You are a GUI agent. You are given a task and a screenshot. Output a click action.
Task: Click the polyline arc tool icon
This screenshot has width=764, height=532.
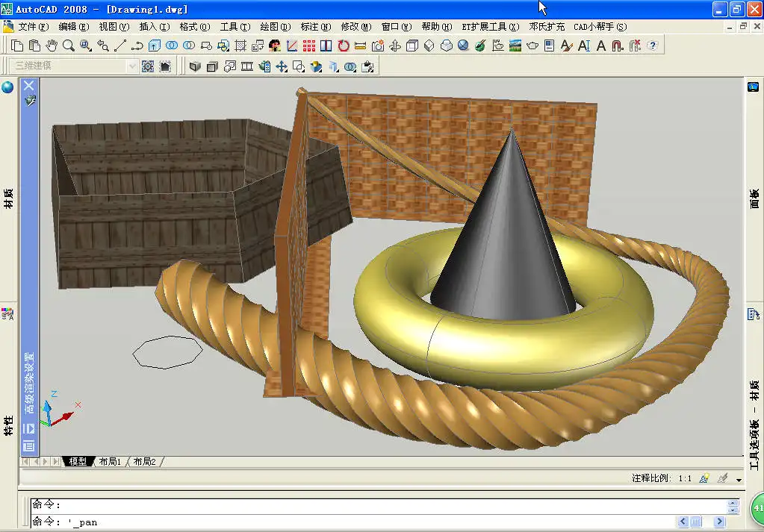pyautogui.click(x=137, y=46)
